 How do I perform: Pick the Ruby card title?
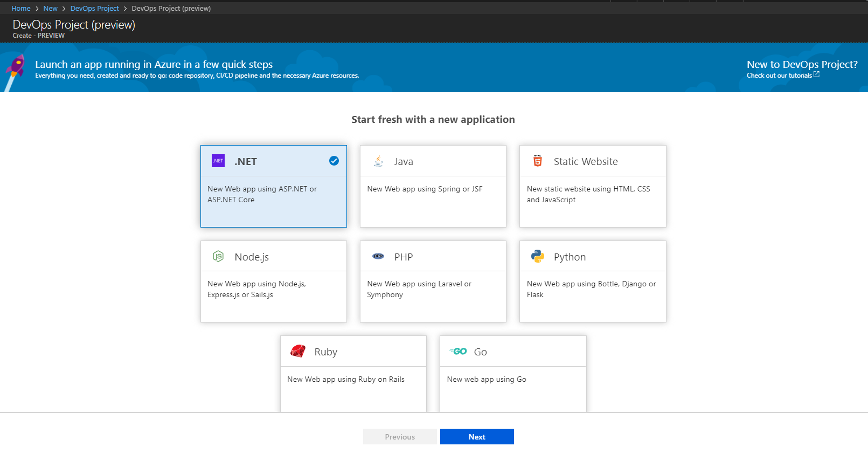326,352
